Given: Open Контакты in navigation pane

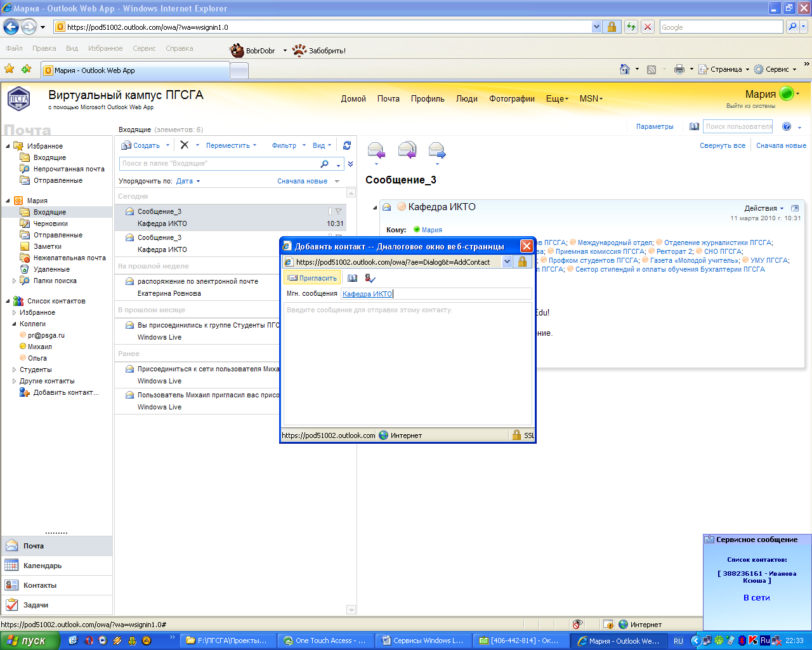Looking at the screenshot, I should [56, 585].
